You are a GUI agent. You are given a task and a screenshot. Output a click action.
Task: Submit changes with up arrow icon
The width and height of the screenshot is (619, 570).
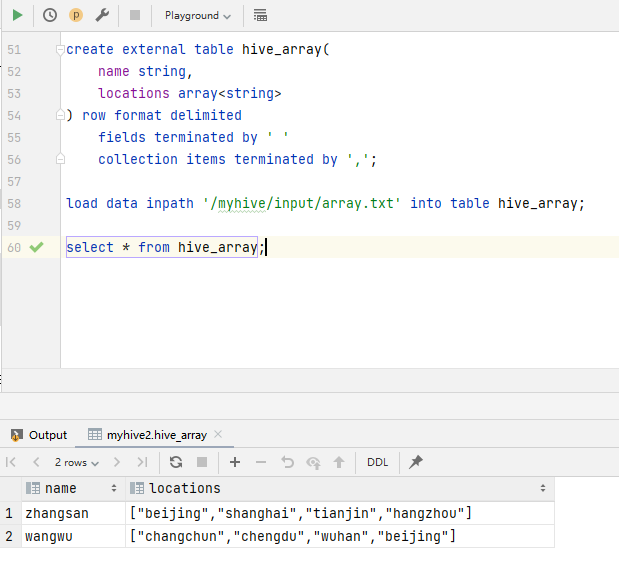point(339,462)
